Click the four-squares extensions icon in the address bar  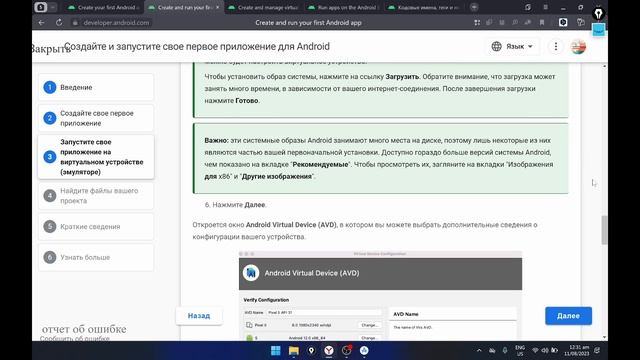pyautogui.click(x=477, y=23)
